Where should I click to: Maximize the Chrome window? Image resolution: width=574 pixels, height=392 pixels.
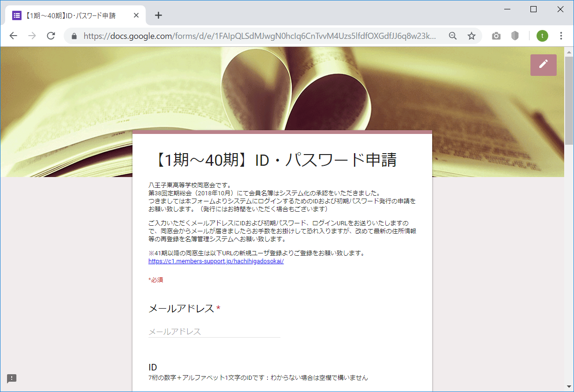tap(533, 9)
